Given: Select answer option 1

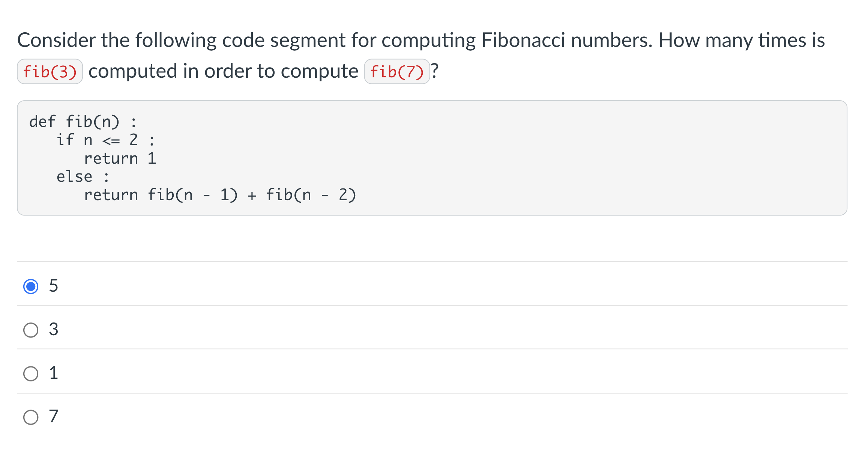Looking at the screenshot, I should [32, 374].
